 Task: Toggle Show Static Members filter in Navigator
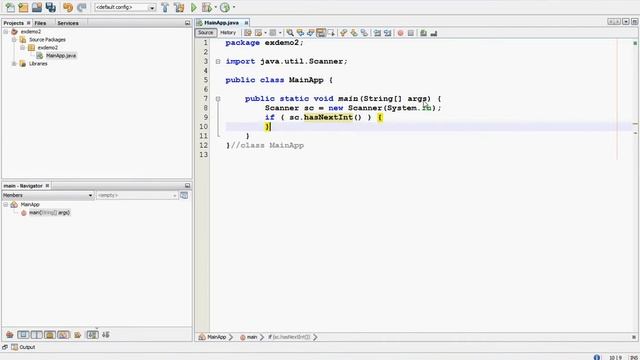pyautogui.click(x=37, y=335)
